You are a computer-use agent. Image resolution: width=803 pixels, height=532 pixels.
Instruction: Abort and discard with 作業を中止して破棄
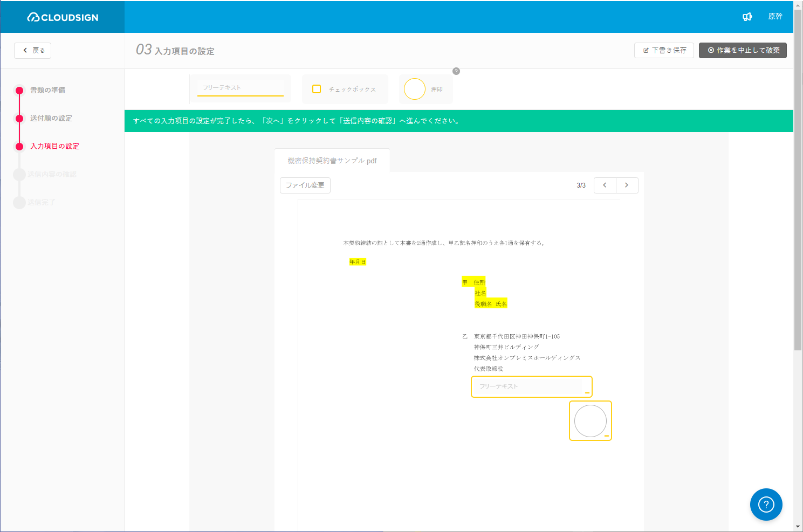[743, 50]
